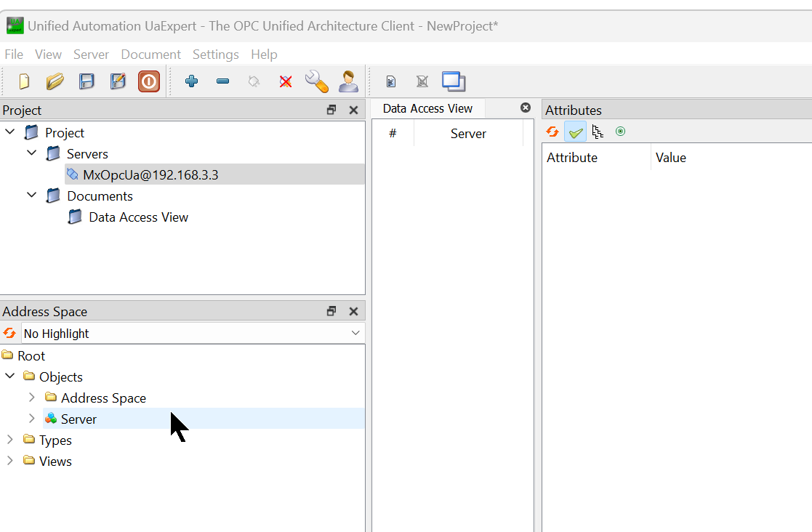The width and height of the screenshot is (812, 532).
Task: Click the tree structure icon in Attributes
Action: pyautogui.click(x=598, y=132)
